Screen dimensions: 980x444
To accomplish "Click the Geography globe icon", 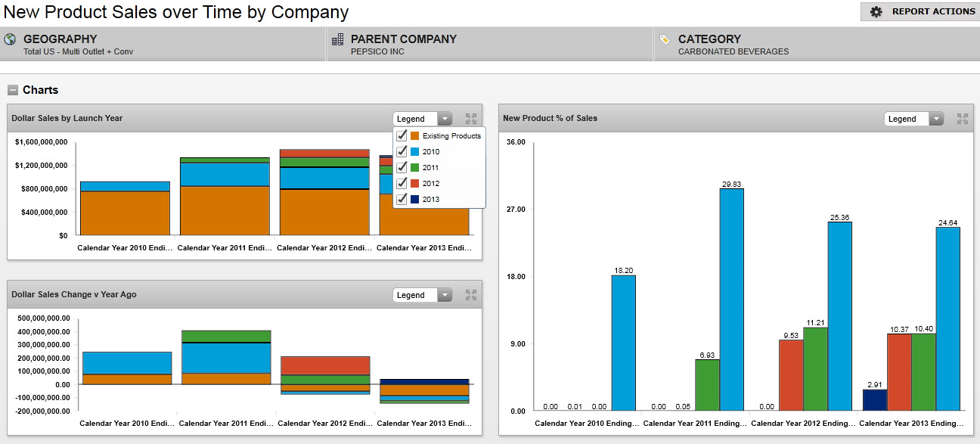I will [x=10, y=39].
